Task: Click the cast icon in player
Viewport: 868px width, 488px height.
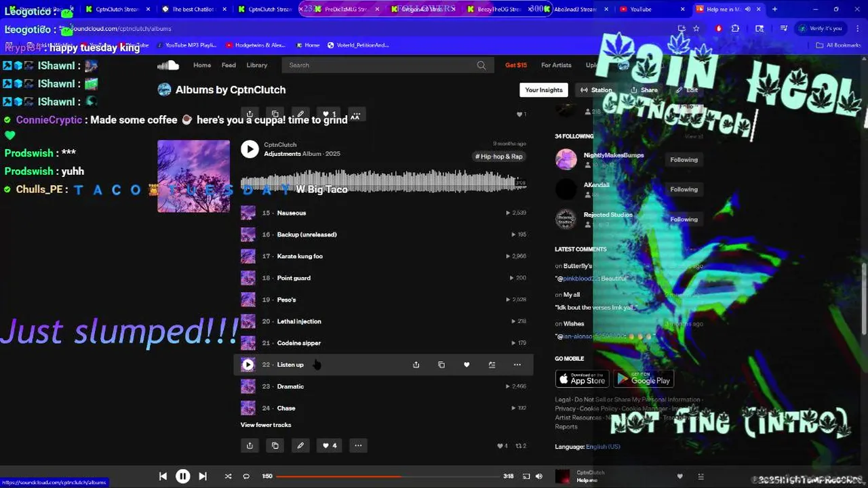Action: [526, 476]
